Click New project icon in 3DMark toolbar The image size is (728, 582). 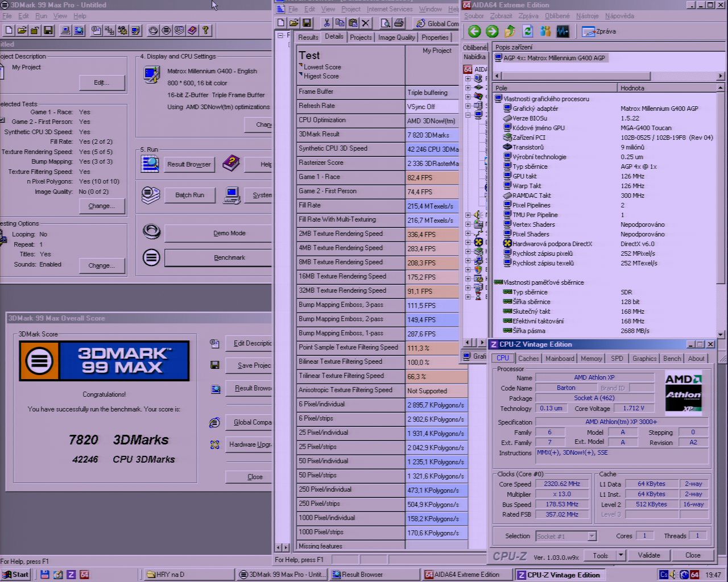[x=9, y=30]
